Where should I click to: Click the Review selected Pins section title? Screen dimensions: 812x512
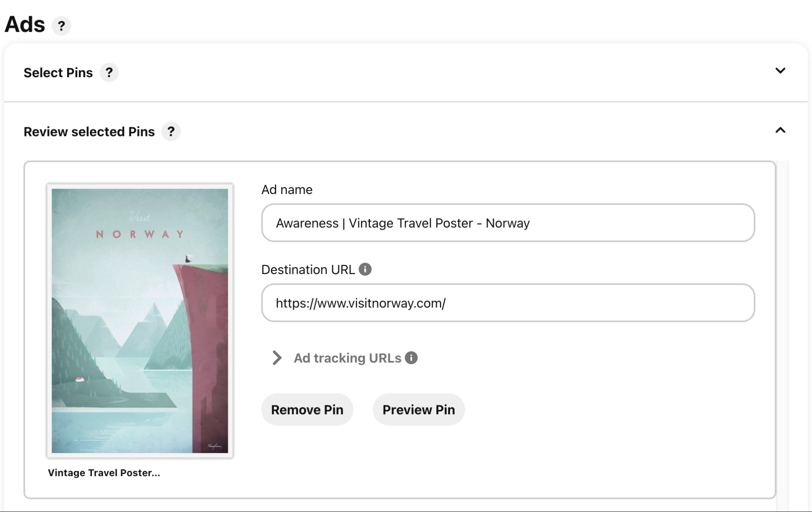89,132
